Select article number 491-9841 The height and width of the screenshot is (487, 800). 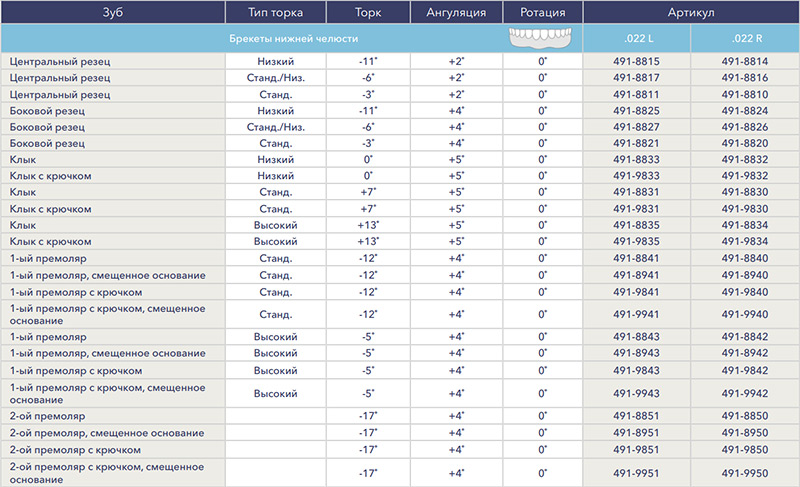(x=636, y=292)
